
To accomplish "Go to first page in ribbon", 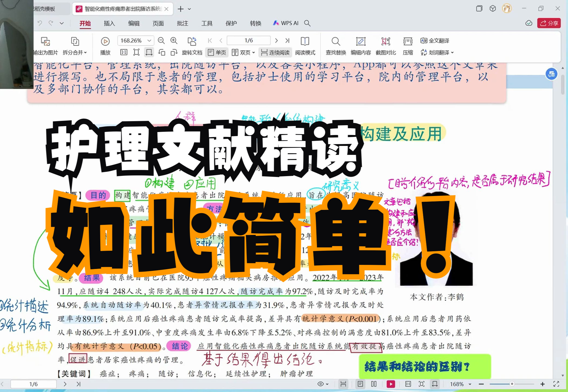I will coord(210,41).
